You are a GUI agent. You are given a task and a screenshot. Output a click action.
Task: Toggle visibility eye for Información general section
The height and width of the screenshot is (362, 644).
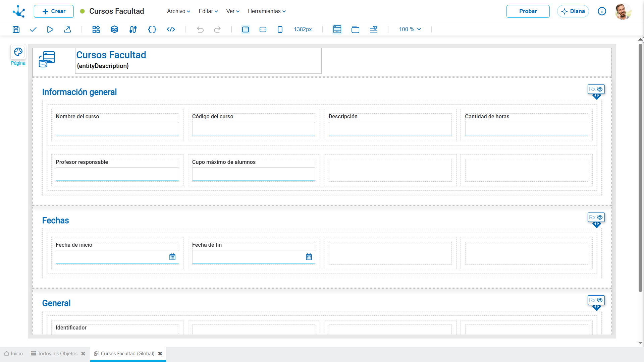(x=600, y=89)
